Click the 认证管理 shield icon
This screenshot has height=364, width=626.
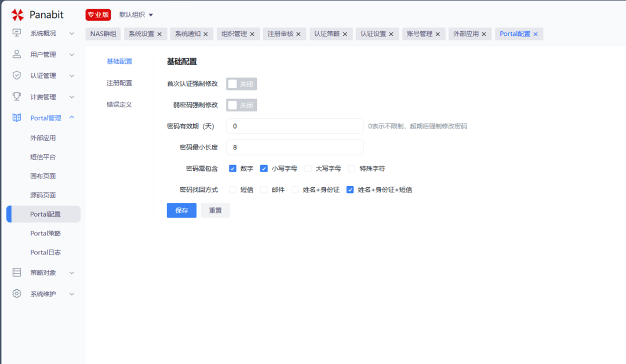coord(16,75)
